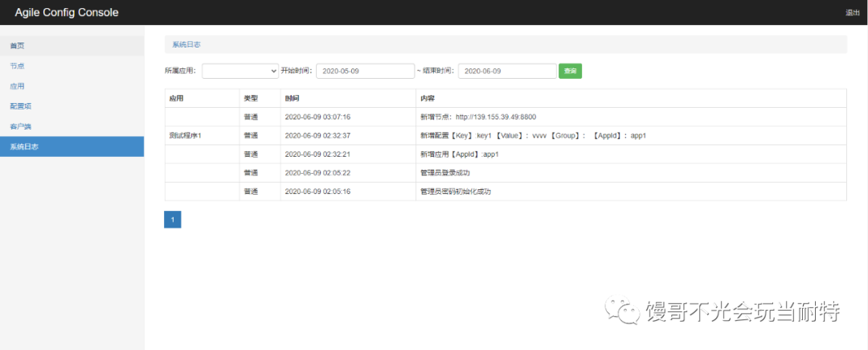Click the 新增节点 http://139.155.39.49:8800 entry
The width and height of the screenshot is (868, 350).
click(x=478, y=117)
